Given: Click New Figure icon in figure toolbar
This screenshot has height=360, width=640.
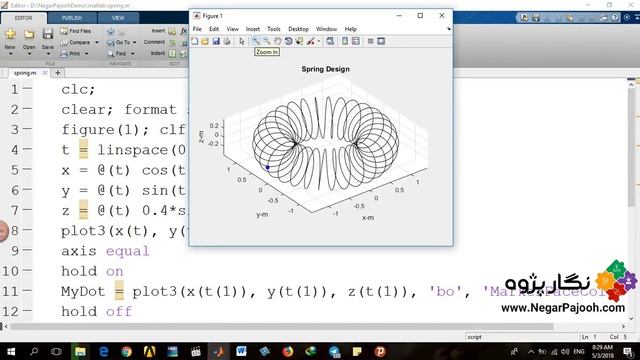Looking at the screenshot, I should tap(195, 41).
